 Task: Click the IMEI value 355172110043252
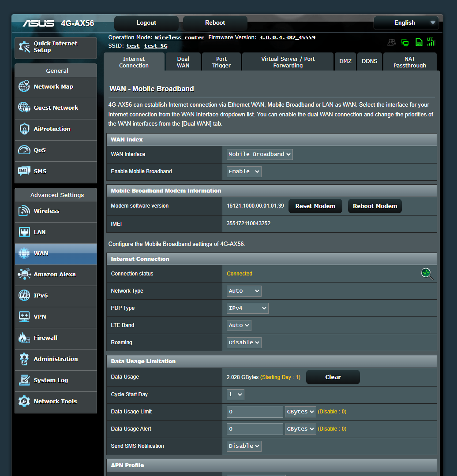(248, 223)
